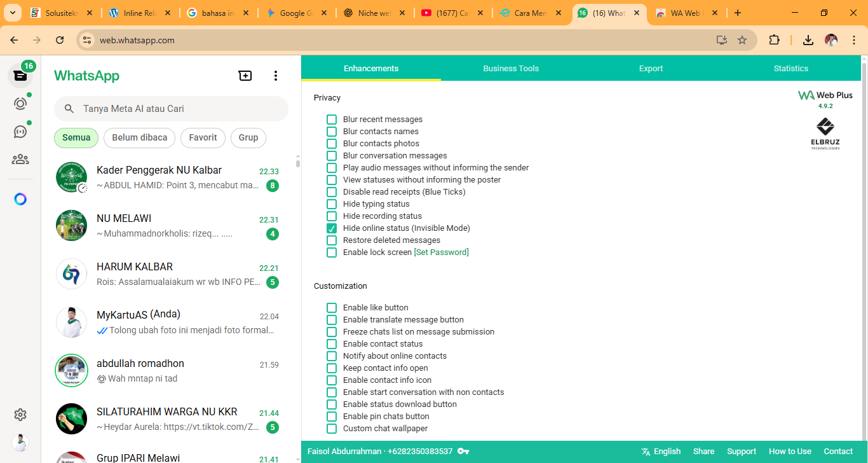Start a new chat using the new chat icon
This screenshot has width=868, height=463.
pyautogui.click(x=245, y=75)
